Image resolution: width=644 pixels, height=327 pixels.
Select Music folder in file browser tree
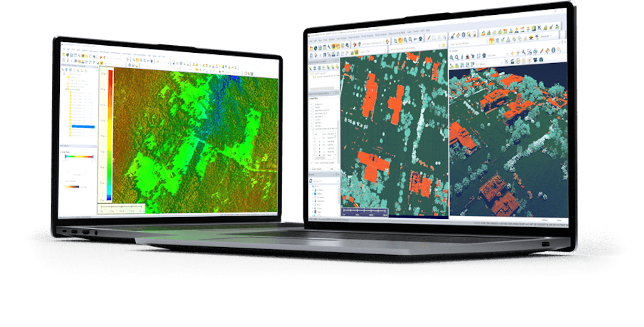(x=319, y=205)
